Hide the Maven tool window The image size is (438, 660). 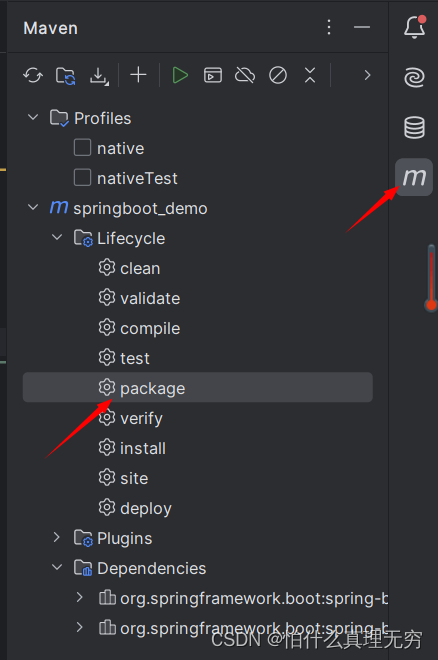[362, 27]
